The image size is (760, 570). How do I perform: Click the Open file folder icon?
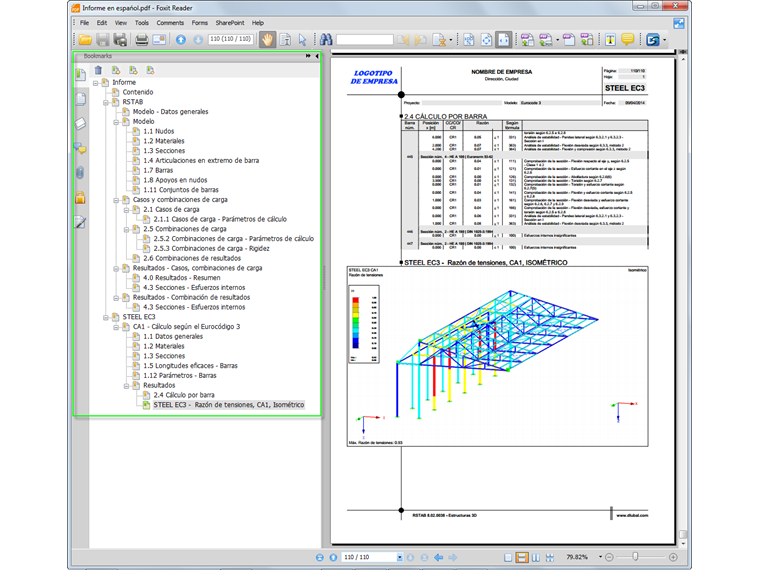(x=85, y=40)
